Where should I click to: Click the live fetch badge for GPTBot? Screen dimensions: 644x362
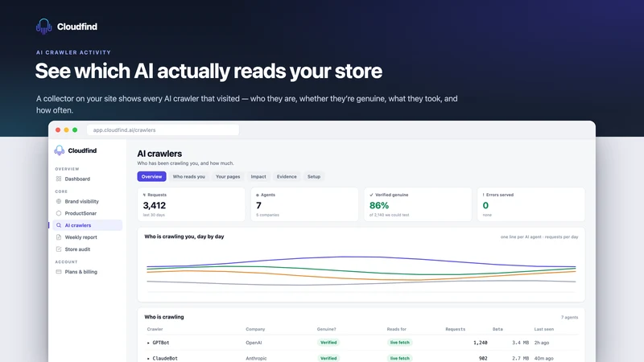click(x=399, y=343)
